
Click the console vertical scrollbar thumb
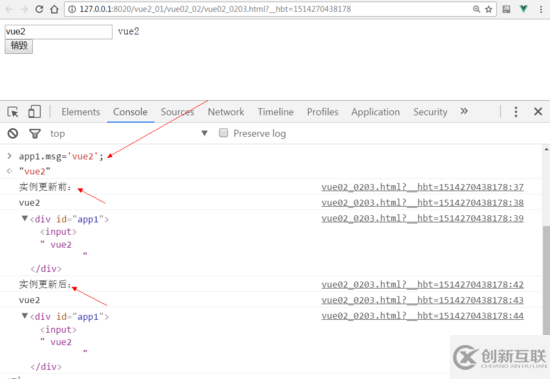[546, 280]
